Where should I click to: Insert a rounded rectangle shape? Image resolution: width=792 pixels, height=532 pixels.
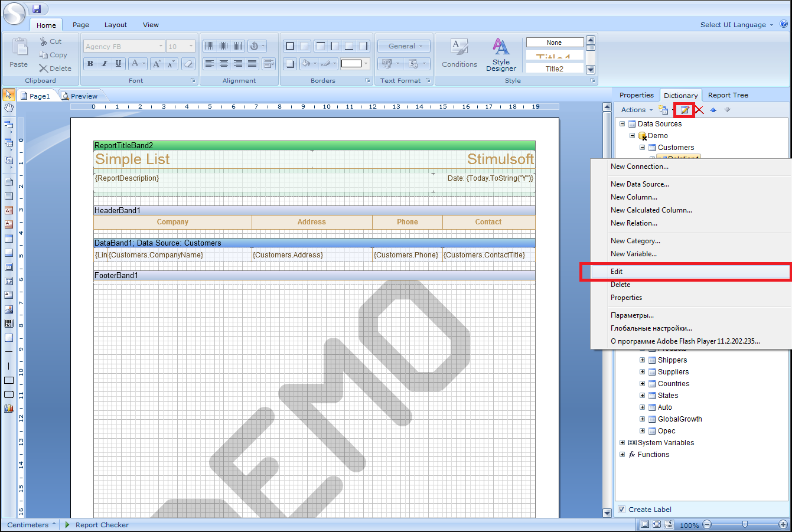[x=9, y=394]
